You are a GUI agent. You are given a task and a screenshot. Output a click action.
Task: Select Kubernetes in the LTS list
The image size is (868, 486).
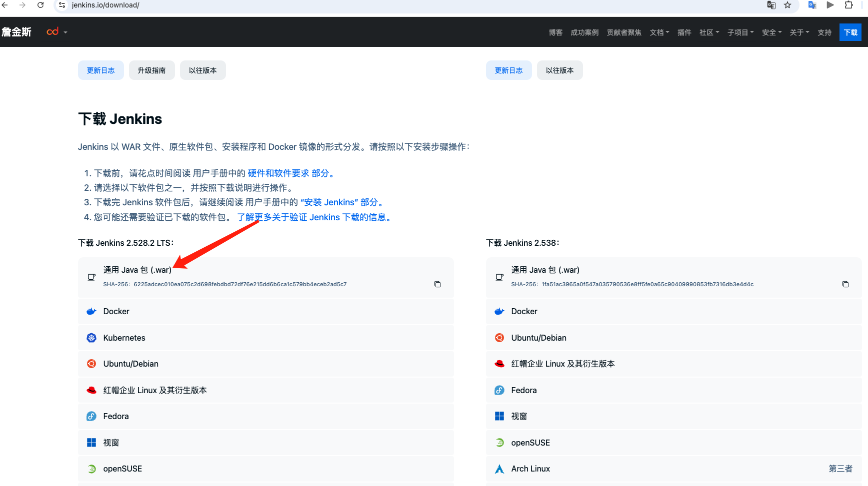point(266,338)
